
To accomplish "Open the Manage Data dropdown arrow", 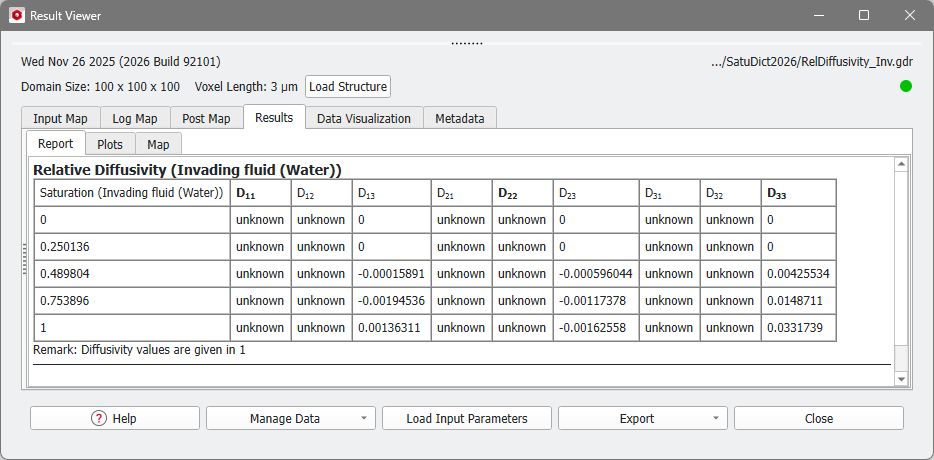I will (362, 418).
